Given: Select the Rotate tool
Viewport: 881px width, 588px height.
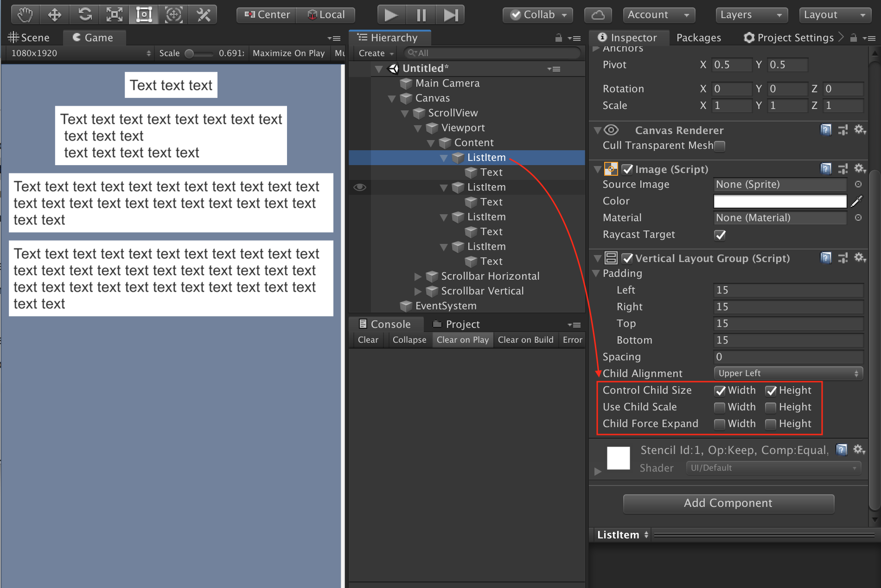Looking at the screenshot, I should pyautogui.click(x=84, y=15).
